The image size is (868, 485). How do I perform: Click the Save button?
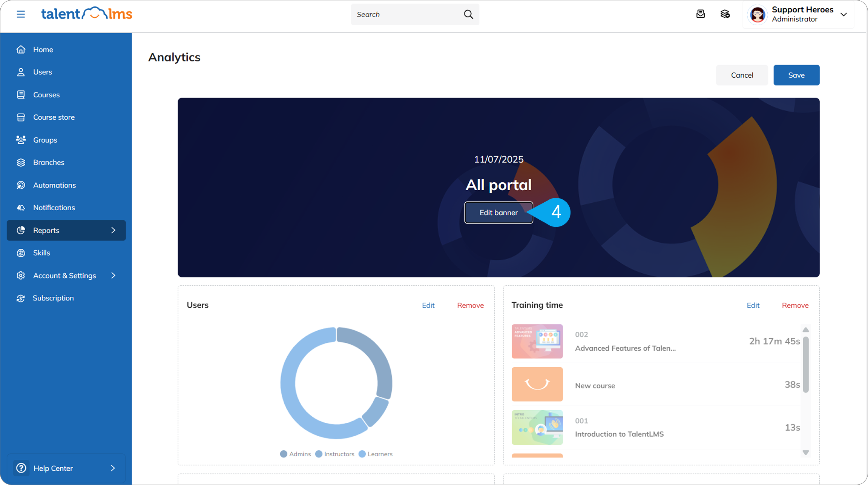click(796, 75)
